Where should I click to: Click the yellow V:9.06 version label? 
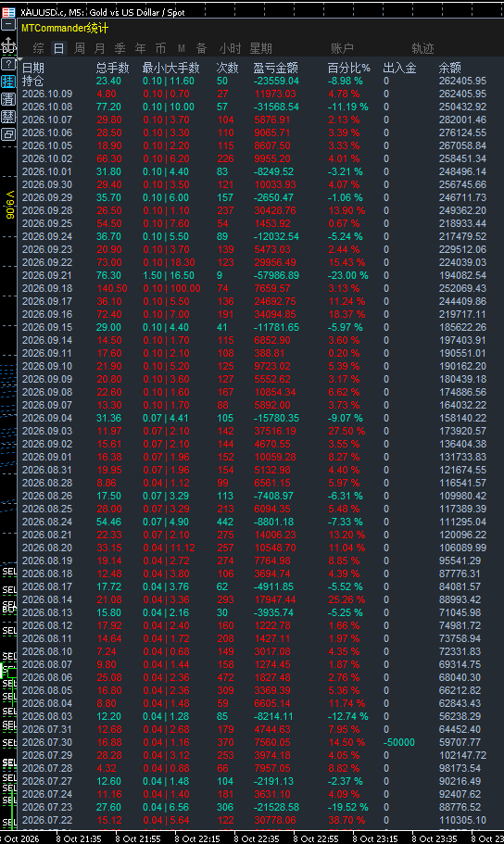coord(9,205)
